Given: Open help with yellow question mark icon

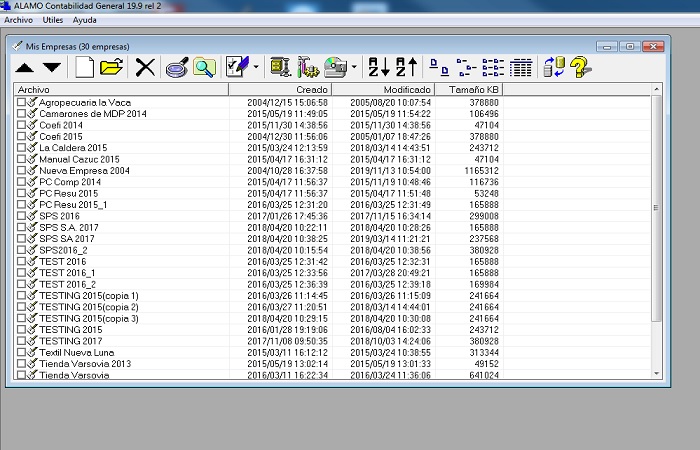Looking at the screenshot, I should click(580, 67).
